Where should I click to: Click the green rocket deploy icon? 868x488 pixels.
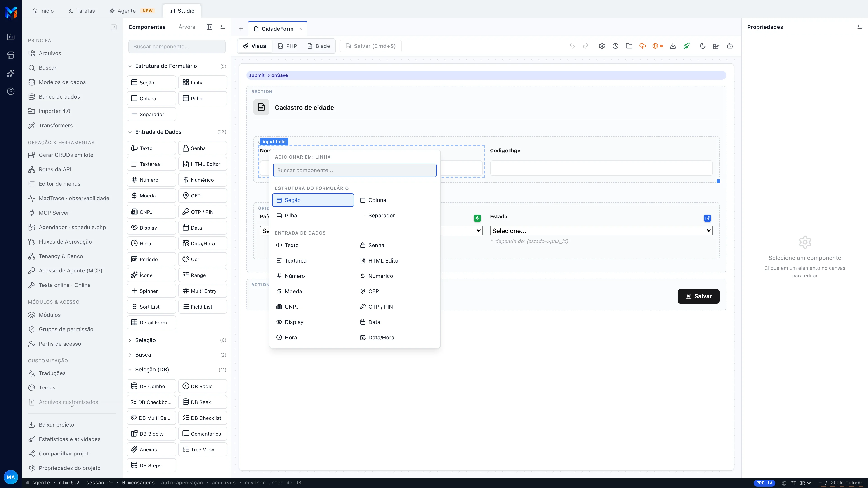pos(686,46)
